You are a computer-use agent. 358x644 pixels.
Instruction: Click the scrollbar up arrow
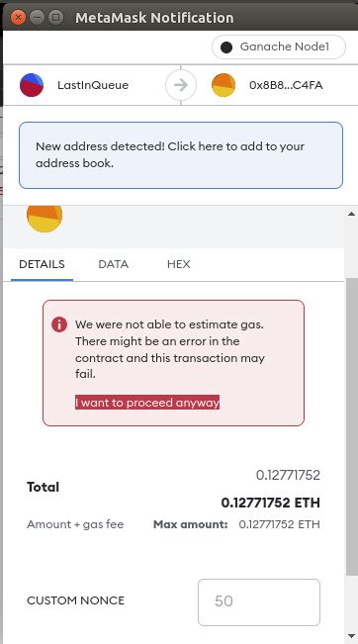(x=351, y=214)
